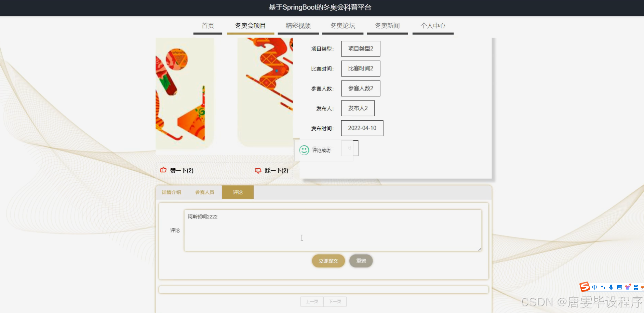Submit the comment with 立即提交

328,261
